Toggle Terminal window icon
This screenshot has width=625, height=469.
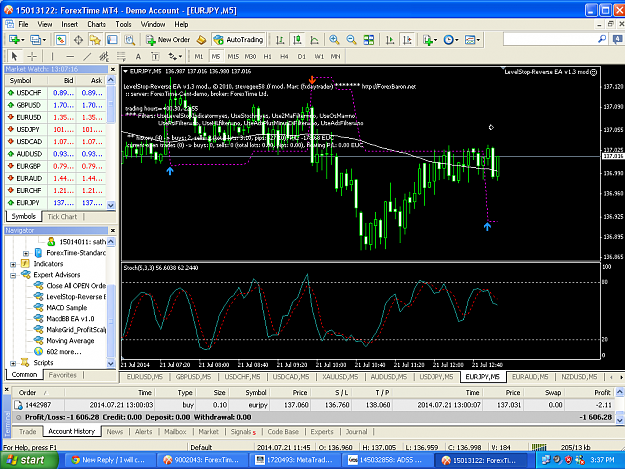[x=112, y=40]
